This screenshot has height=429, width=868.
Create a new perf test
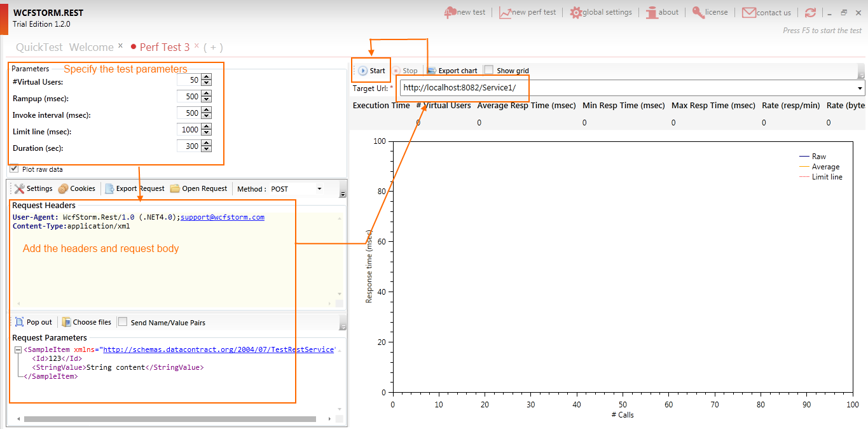pyautogui.click(x=527, y=12)
